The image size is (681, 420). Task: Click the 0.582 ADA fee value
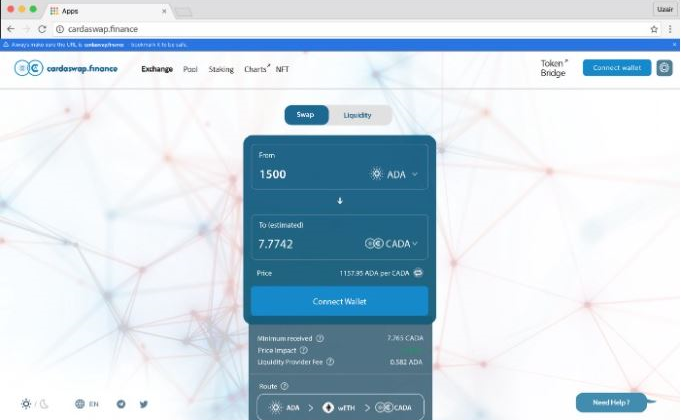[406, 362]
